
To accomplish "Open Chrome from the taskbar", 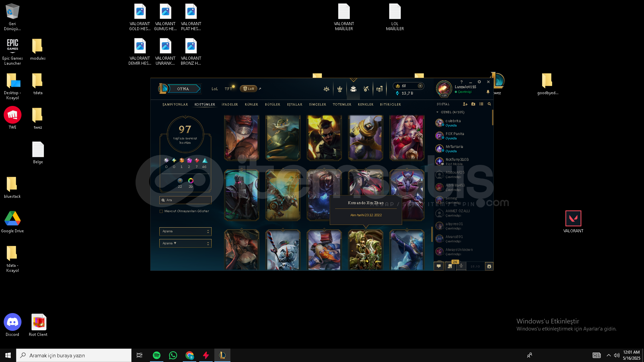I will coord(190,355).
